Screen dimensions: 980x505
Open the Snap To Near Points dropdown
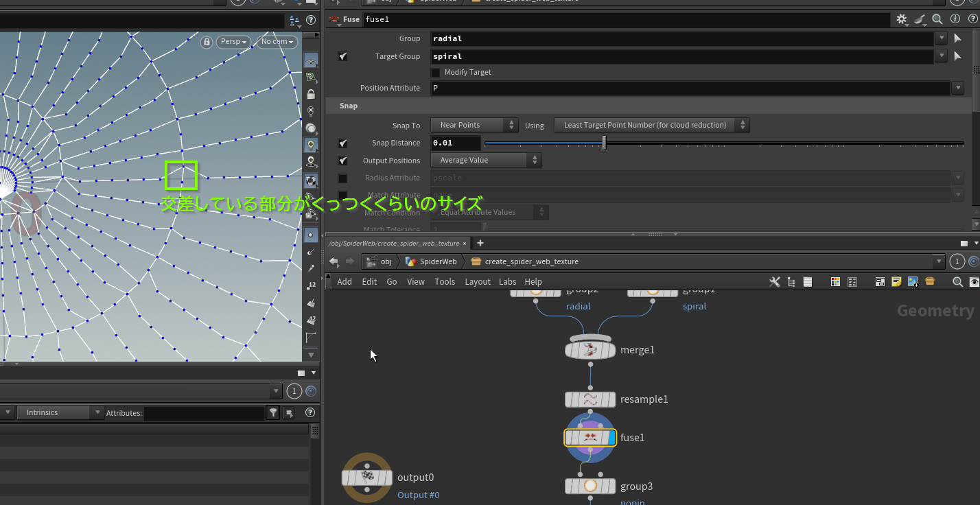coord(474,125)
